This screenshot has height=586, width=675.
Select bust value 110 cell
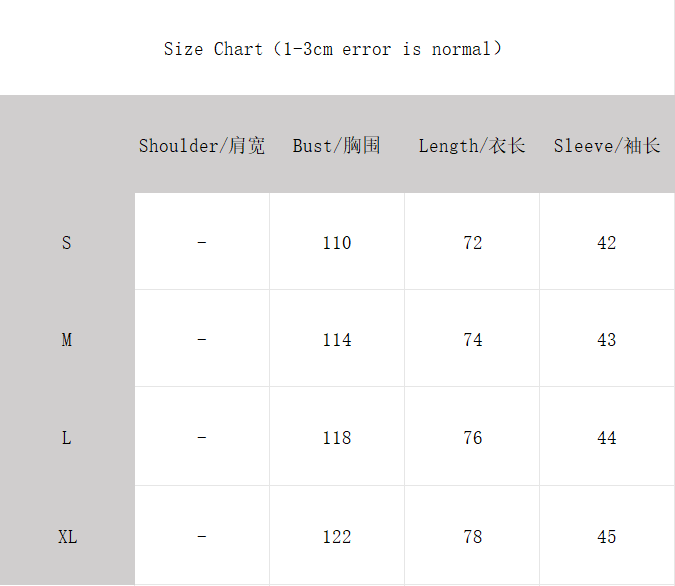tap(337, 242)
